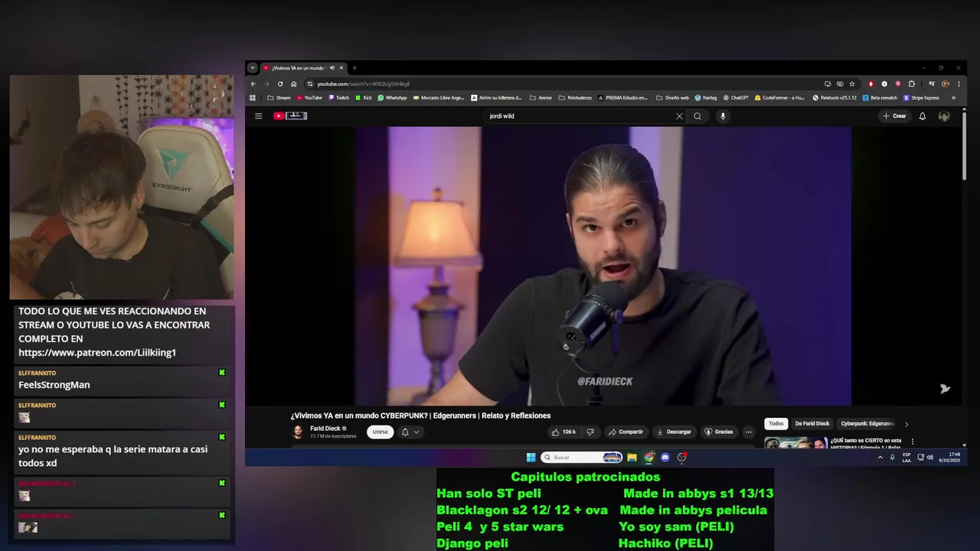Reload the current Chrome page

point(280,84)
